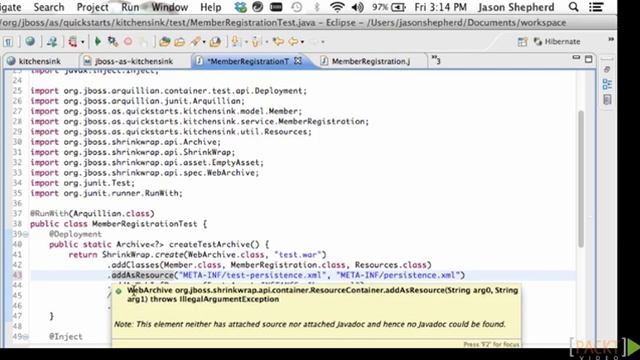
Task: Open external tools dropdown arrow
Action: (x=82, y=42)
